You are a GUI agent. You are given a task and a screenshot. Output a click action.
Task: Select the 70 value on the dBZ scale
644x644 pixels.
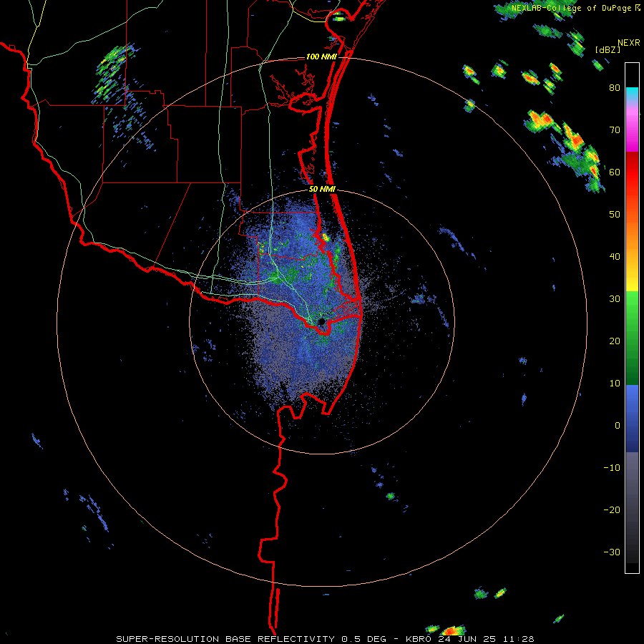click(615, 130)
